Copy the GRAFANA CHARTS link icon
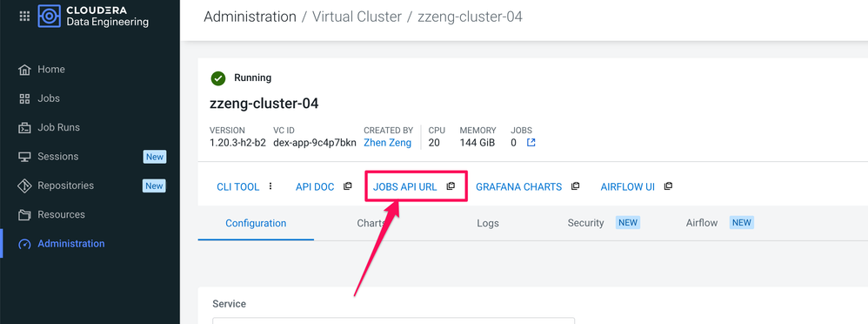The height and width of the screenshot is (324, 868). click(575, 186)
